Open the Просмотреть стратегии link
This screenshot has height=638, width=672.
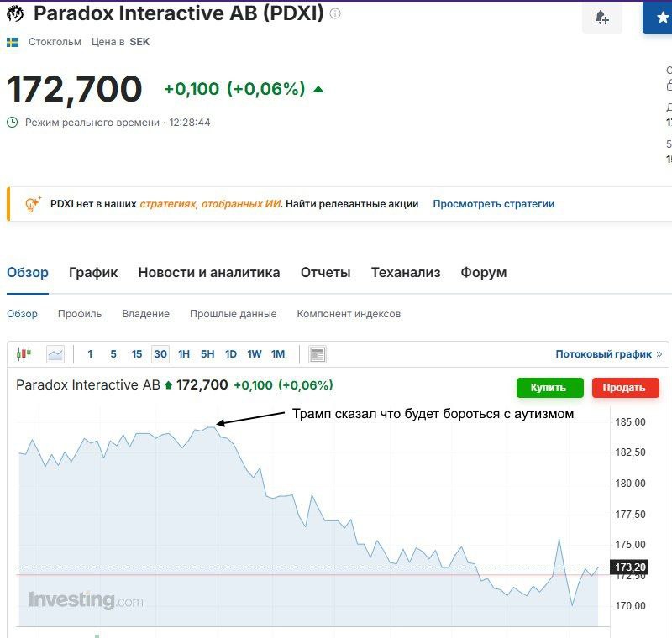494,204
